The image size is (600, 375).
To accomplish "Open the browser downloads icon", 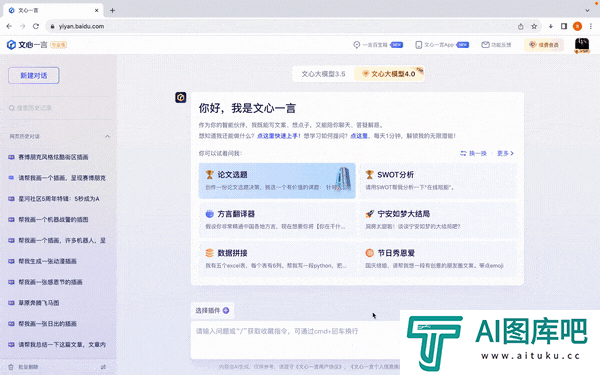I will pyautogui.click(x=551, y=26).
